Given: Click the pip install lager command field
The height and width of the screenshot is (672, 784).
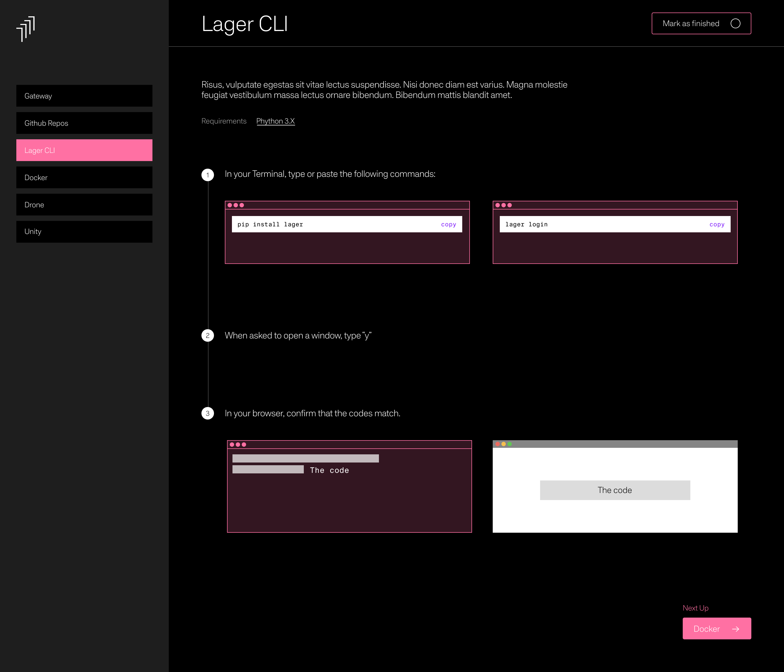Looking at the screenshot, I should click(x=347, y=224).
